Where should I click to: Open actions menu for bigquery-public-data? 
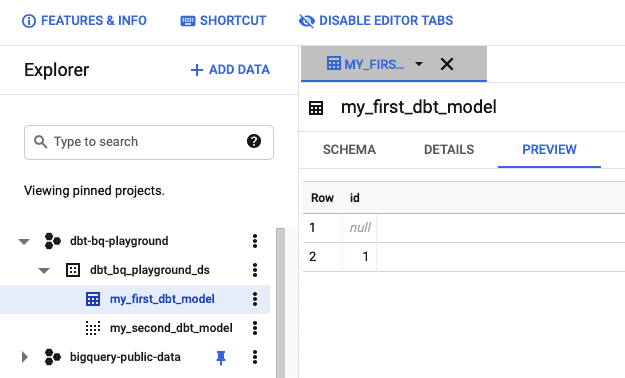(x=255, y=357)
